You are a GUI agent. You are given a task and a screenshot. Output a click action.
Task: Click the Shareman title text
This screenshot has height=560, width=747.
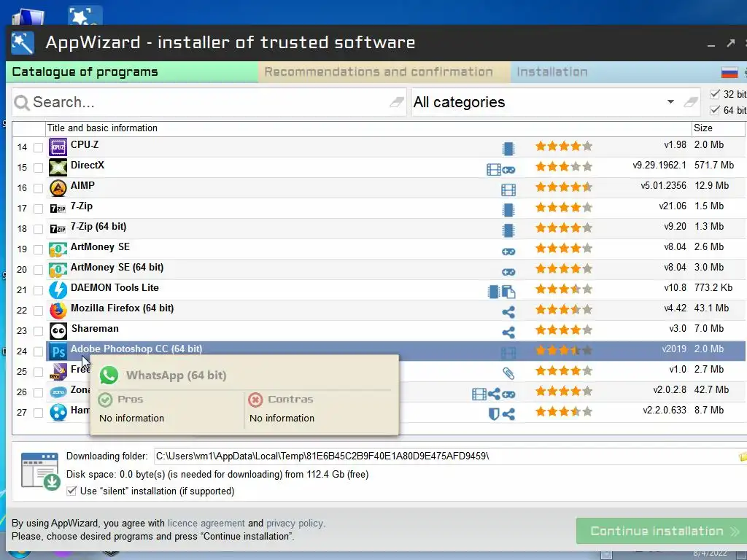95,329
